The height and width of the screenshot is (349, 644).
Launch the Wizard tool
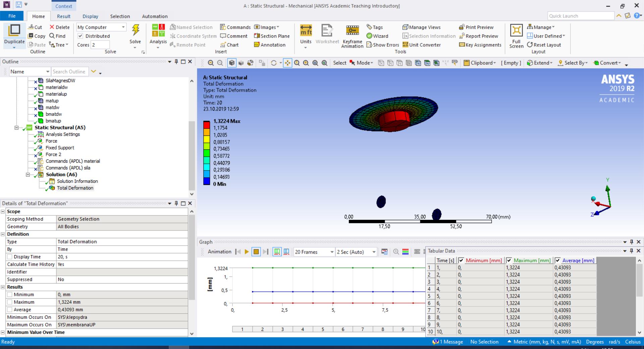coord(377,36)
